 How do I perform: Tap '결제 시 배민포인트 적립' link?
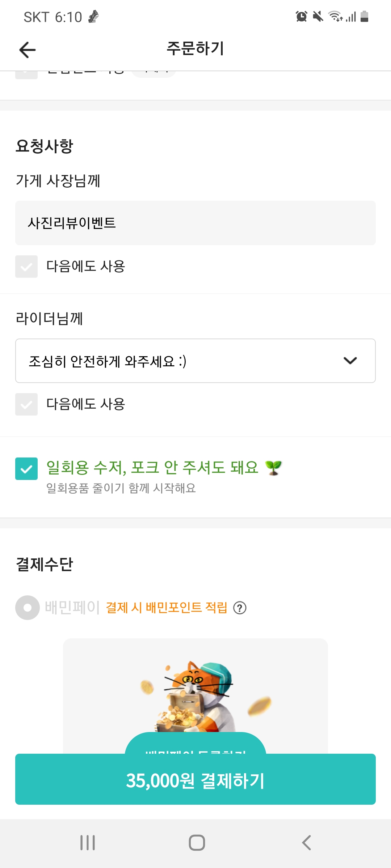pyautogui.click(x=167, y=608)
